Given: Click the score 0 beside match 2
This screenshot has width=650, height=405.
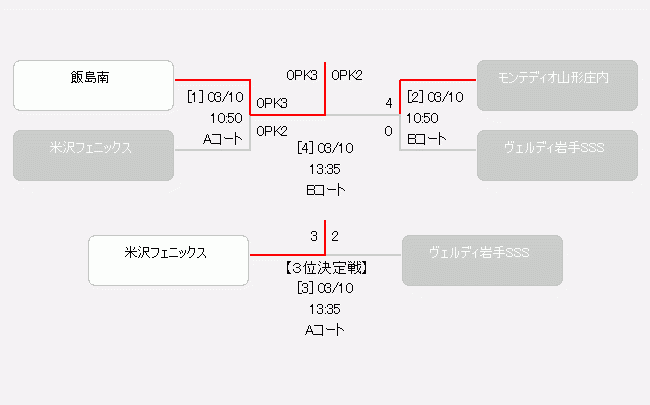Looking at the screenshot, I should (388, 131).
